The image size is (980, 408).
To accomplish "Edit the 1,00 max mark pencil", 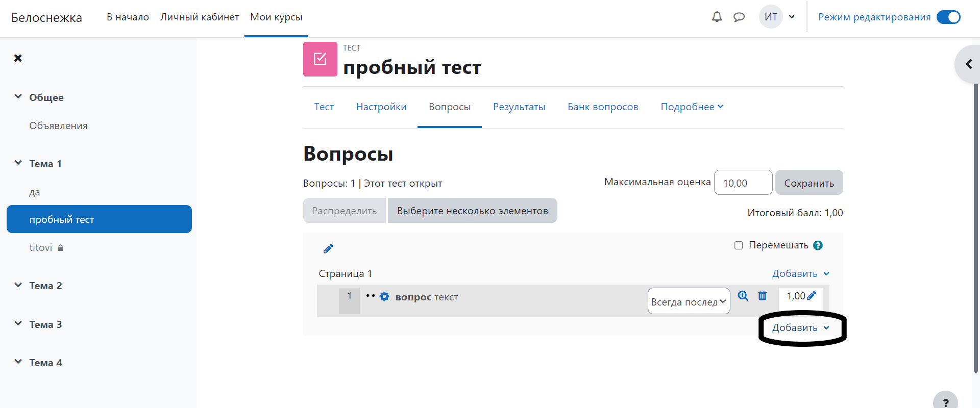I will (x=812, y=296).
